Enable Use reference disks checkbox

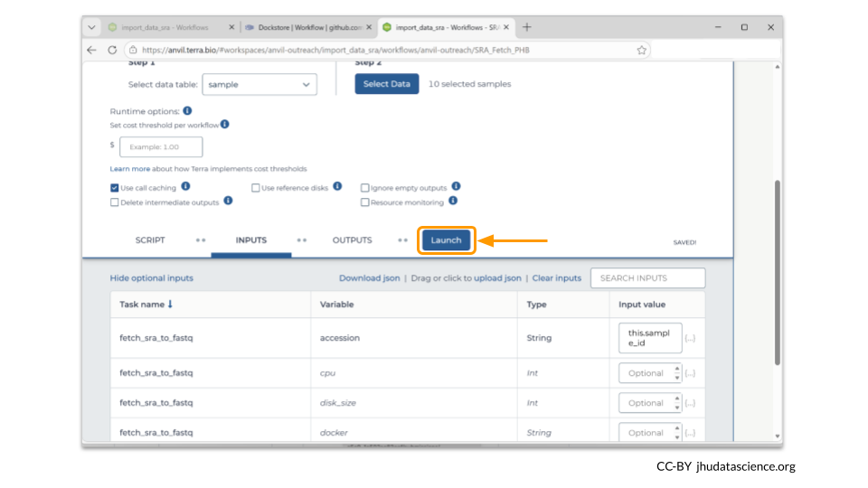point(255,188)
